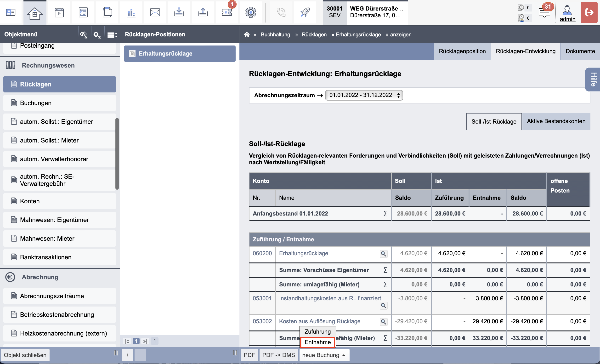Click magnifier icon for Erhaltungsrücklage row

tap(383, 254)
